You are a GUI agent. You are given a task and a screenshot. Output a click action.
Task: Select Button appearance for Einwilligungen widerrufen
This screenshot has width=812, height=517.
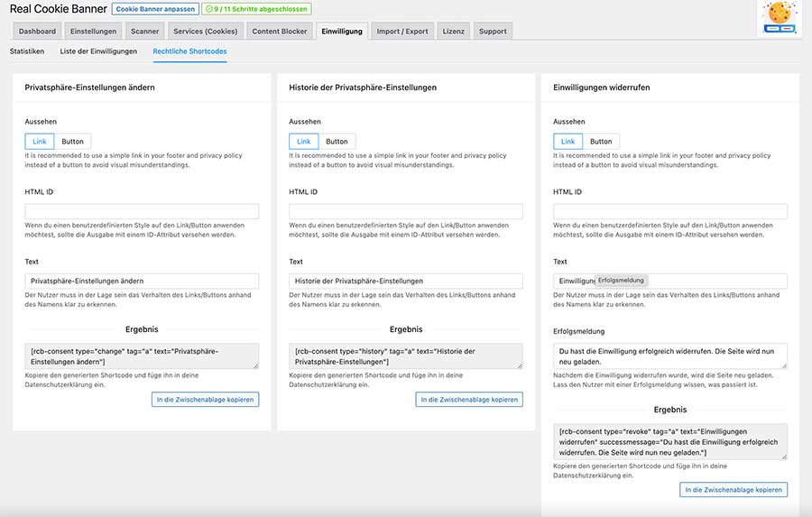tap(601, 141)
